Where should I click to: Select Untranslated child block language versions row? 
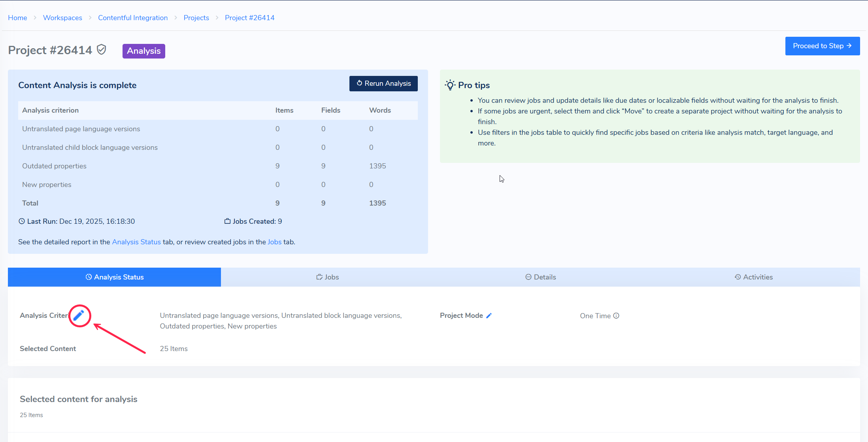(218, 147)
